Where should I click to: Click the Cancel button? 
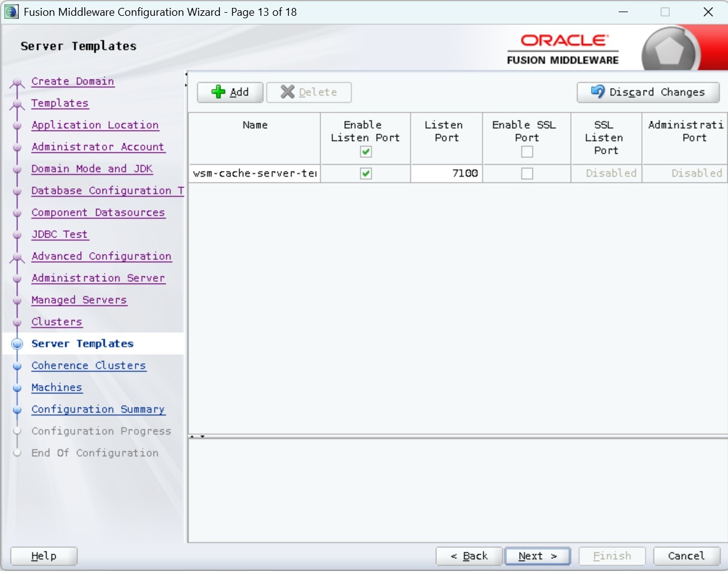pyautogui.click(x=687, y=556)
